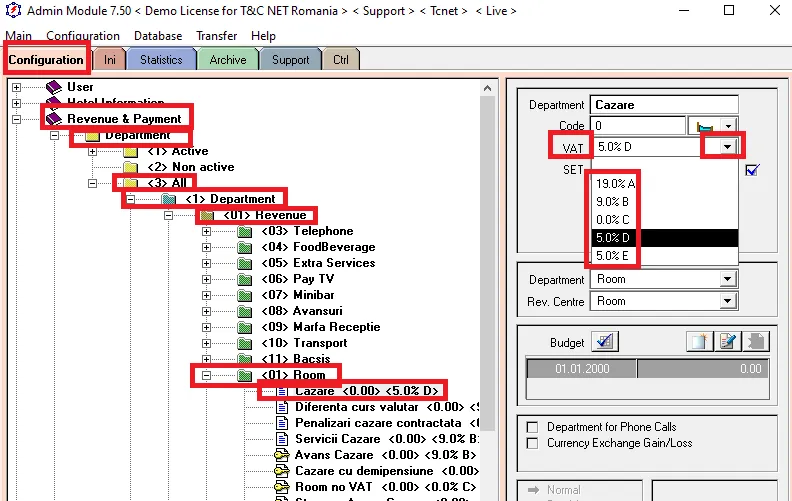
Task: Choose 0.0% C from VAT list
Action: [x=664, y=220]
